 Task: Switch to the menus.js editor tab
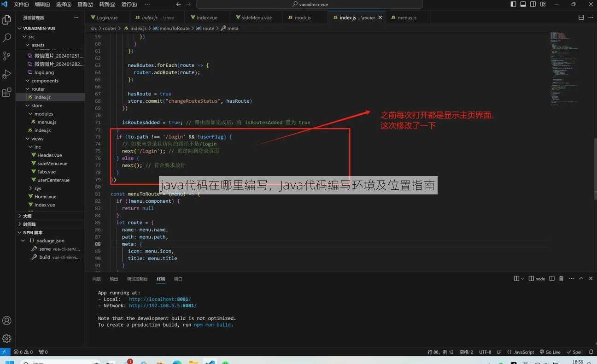click(407, 18)
